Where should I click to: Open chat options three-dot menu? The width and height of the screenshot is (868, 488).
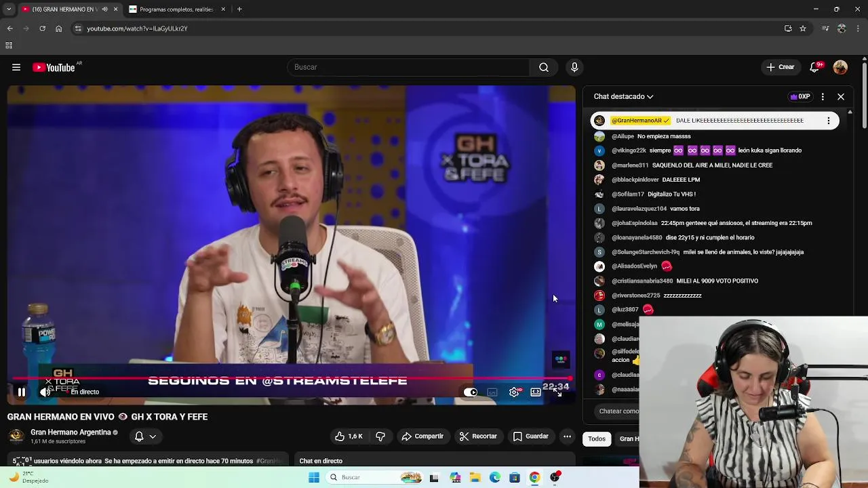pos(823,97)
